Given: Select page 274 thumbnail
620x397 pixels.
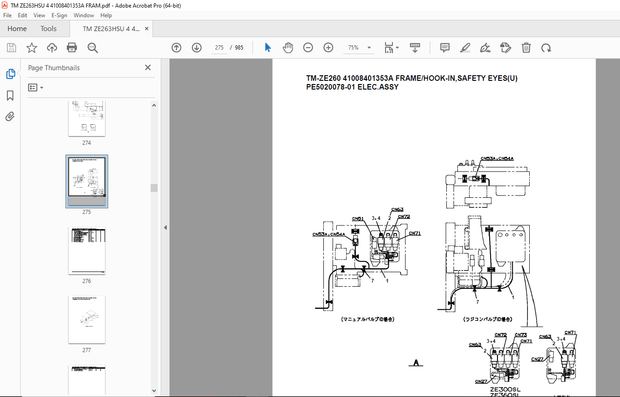Looking at the screenshot, I should coord(87,119).
